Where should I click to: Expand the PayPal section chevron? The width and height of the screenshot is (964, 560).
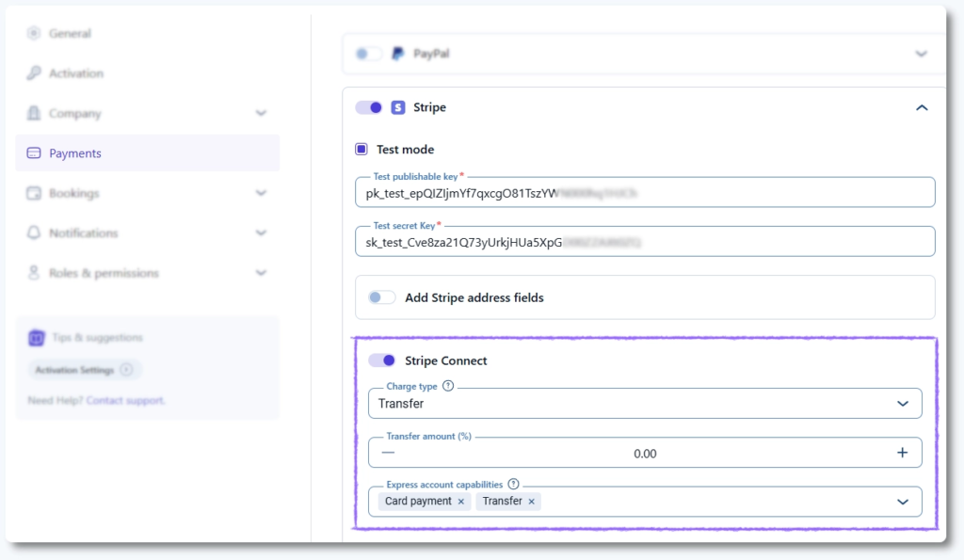click(x=922, y=54)
